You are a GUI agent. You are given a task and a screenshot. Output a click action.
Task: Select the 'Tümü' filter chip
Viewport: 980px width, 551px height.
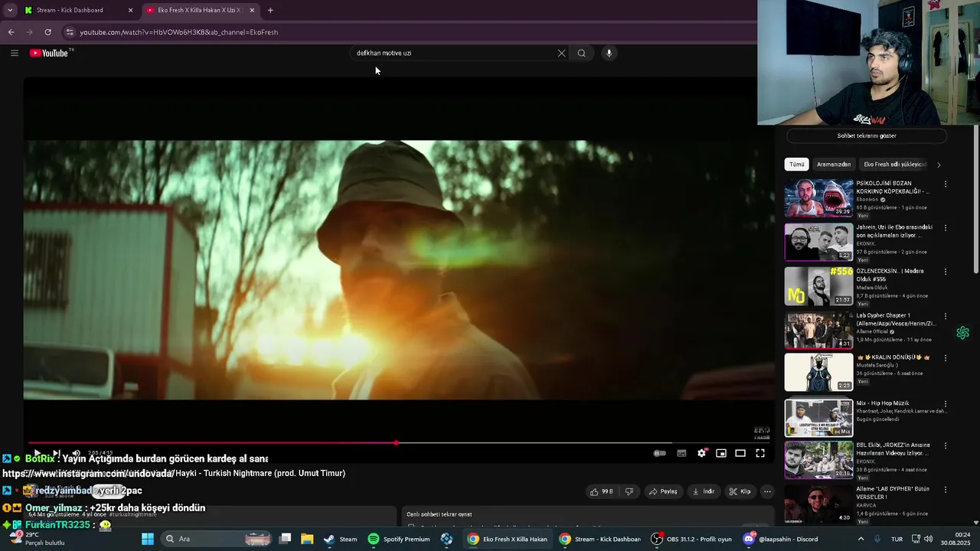[x=797, y=165]
